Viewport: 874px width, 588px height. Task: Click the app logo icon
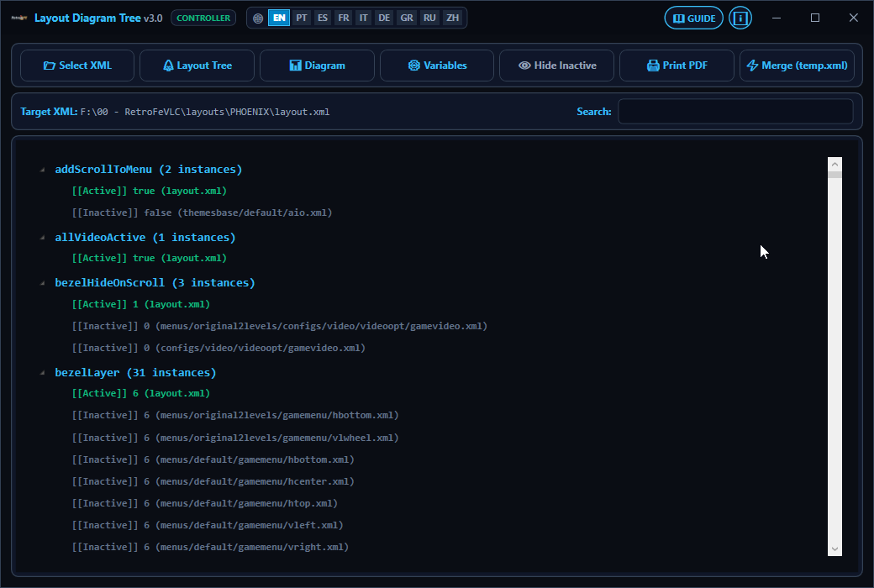(x=19, y=18)
